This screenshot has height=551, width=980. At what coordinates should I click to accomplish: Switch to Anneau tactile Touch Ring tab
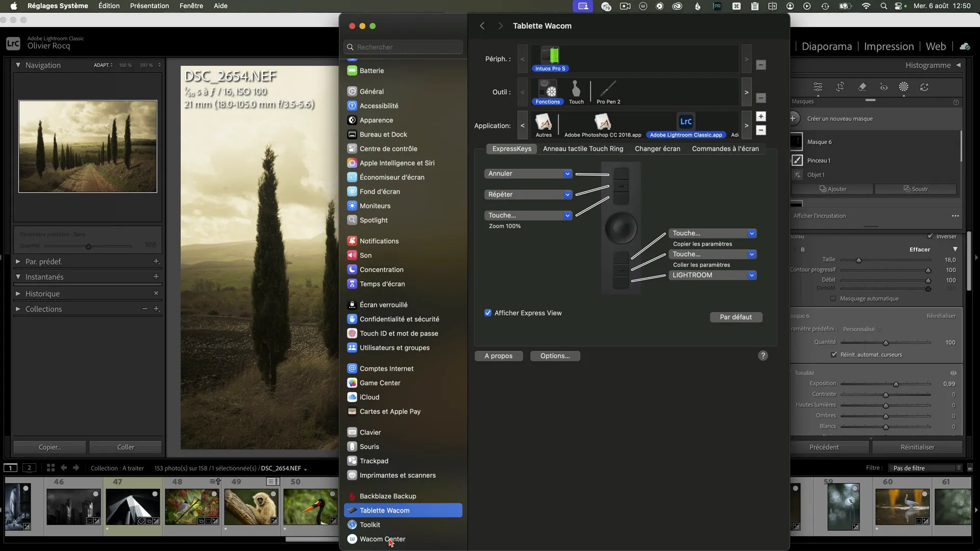[583, 148]
